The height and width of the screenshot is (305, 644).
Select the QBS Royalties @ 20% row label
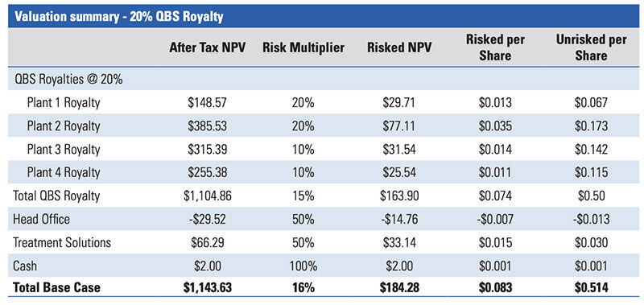(68, 79)
